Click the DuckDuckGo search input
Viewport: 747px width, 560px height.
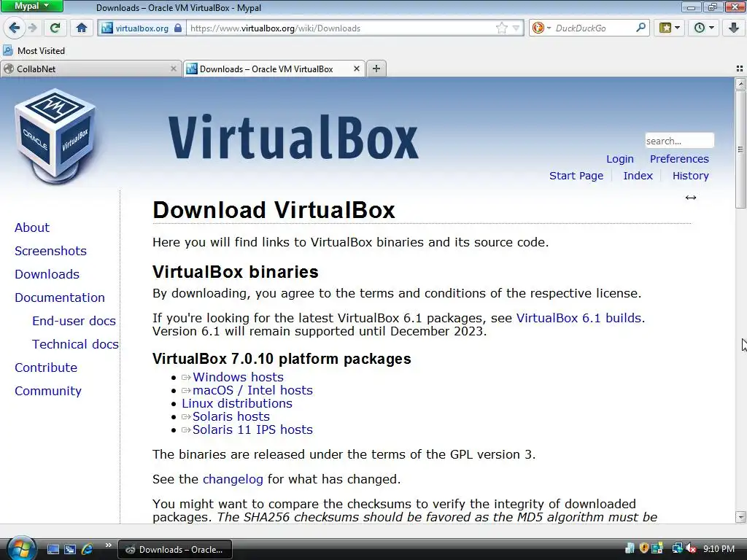594,28
